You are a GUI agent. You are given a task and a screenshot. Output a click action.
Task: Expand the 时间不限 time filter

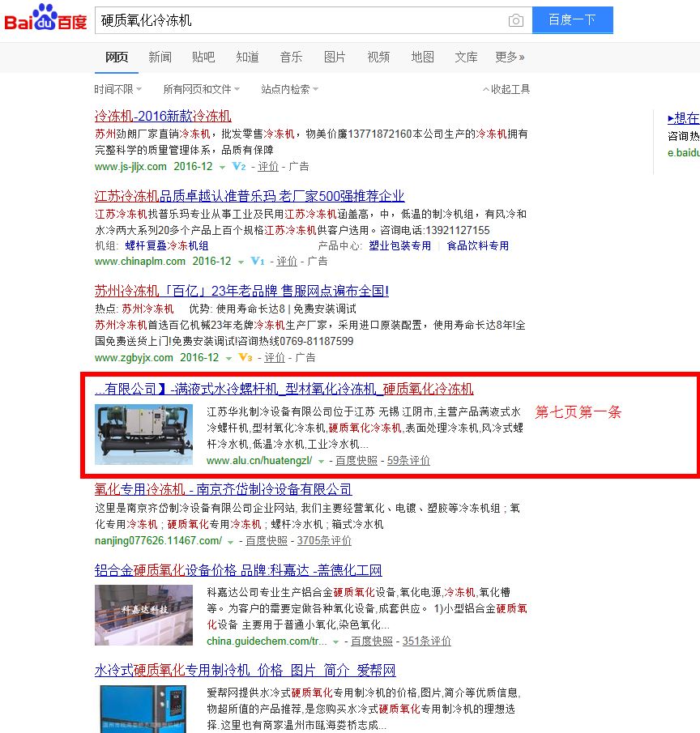[117, 89]
